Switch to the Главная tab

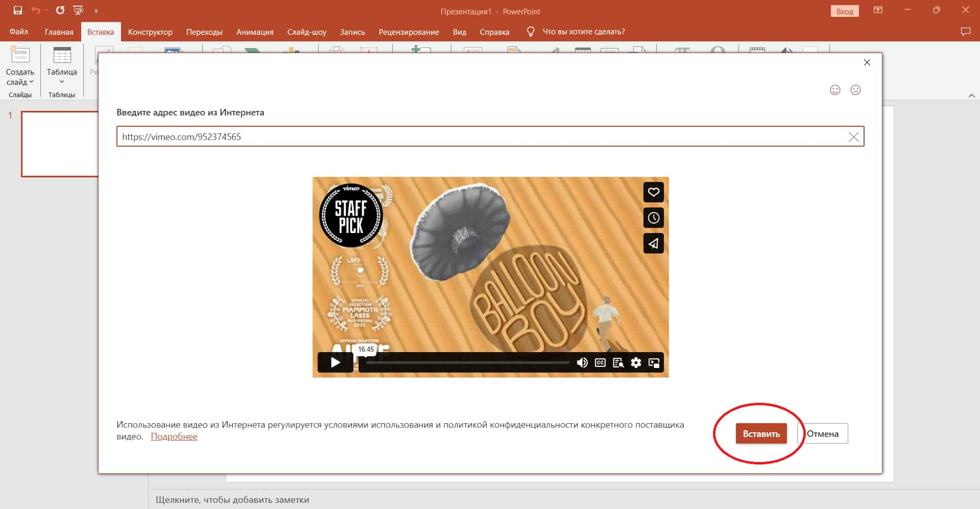click(x=59, y=32)
